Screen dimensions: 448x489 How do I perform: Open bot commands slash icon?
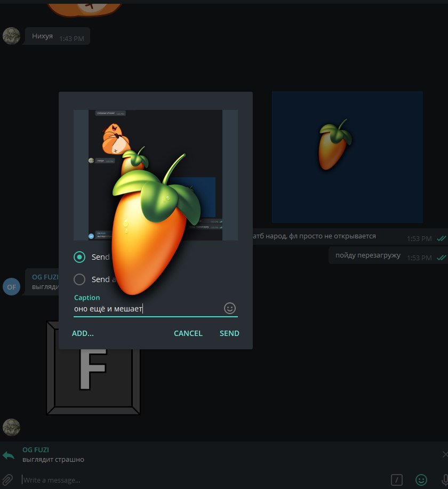tap(396, 479)
